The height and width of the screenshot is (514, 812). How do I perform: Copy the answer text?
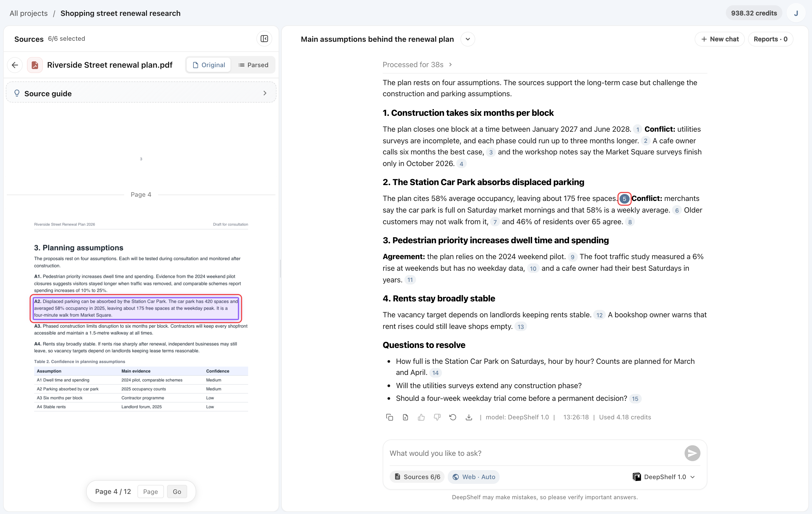point(389,417)
